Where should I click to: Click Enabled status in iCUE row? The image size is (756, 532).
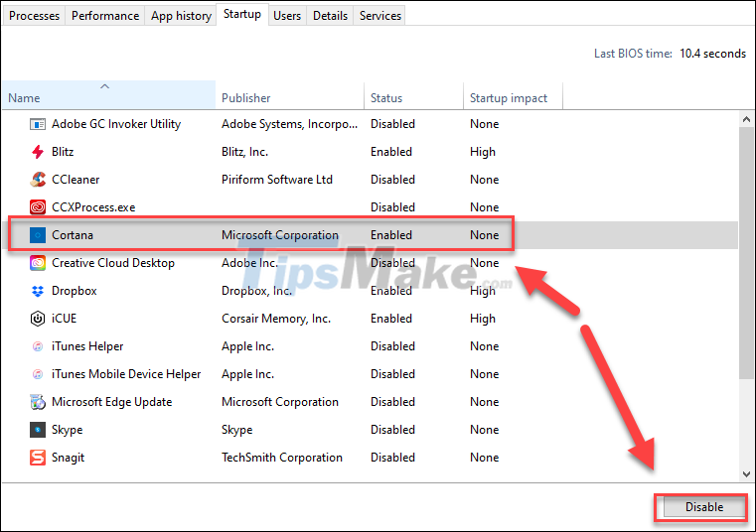coord(391,319)
